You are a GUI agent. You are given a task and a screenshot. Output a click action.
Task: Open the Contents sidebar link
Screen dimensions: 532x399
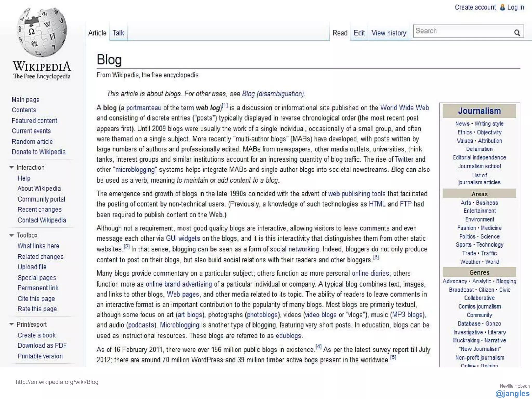pyautogui.click(x=24, y=110)
